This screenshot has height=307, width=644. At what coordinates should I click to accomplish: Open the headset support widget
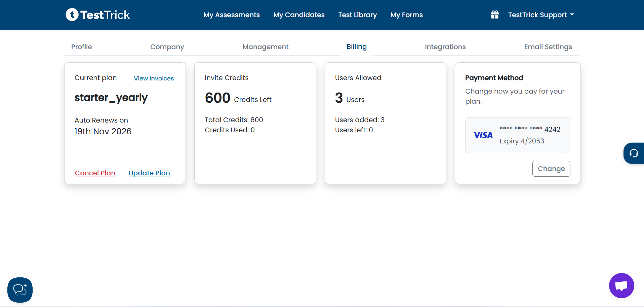point(634,153)
